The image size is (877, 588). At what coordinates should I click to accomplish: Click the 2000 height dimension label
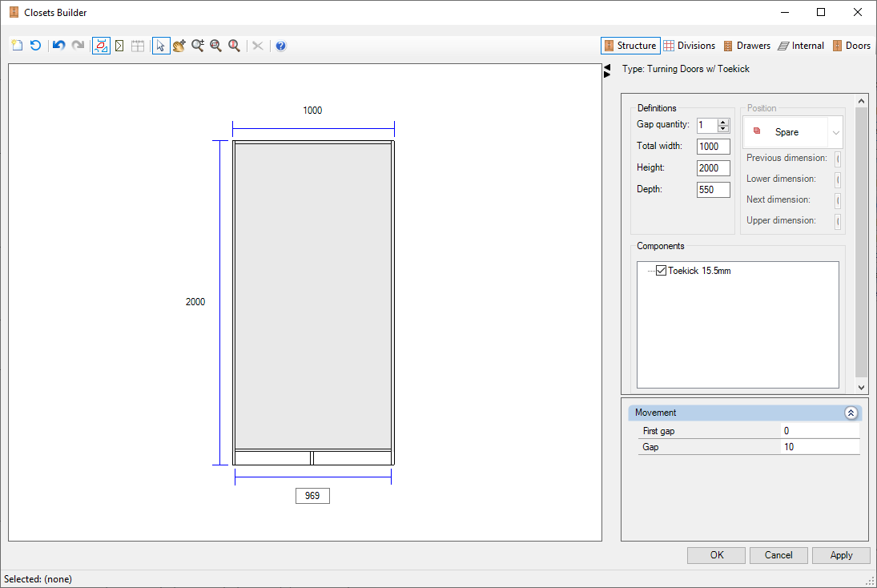click(x=195, y=302)
